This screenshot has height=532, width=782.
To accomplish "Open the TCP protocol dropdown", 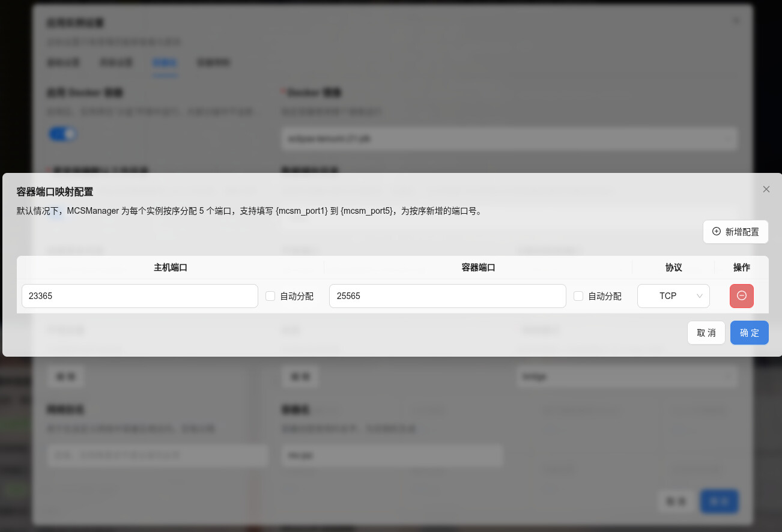I will (x=673, y=296).
